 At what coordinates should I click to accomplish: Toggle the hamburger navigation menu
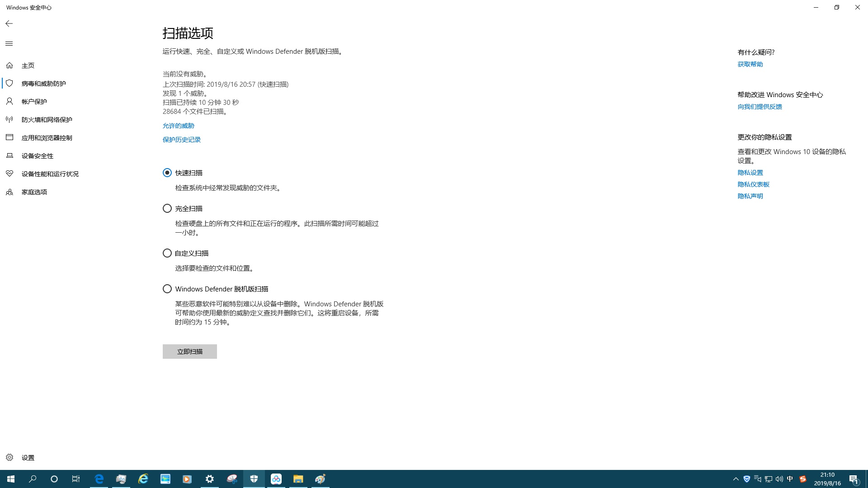tap(9, 44)
